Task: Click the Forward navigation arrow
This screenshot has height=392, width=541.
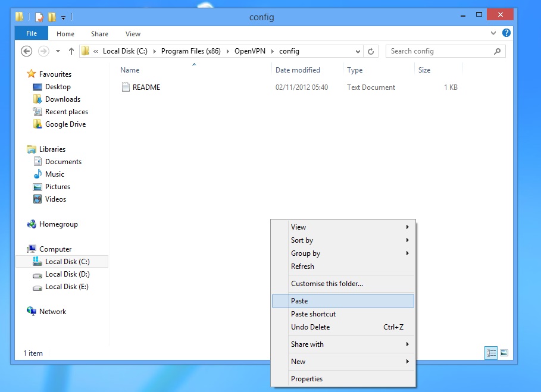Action: [43, 51]
